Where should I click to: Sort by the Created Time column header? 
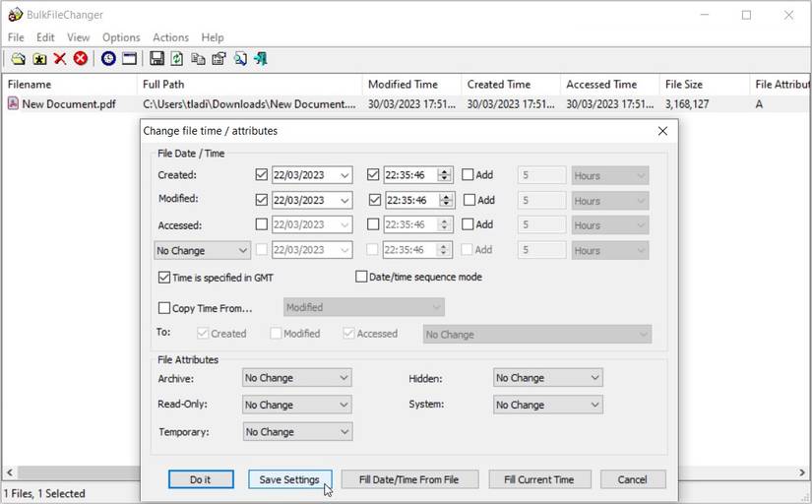click(511, 84)
